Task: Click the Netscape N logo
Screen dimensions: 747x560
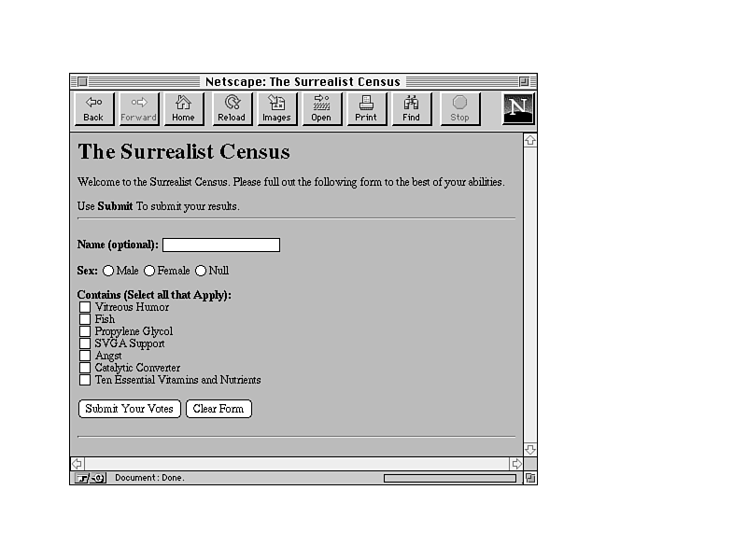Action: click(x=517, y=108)
